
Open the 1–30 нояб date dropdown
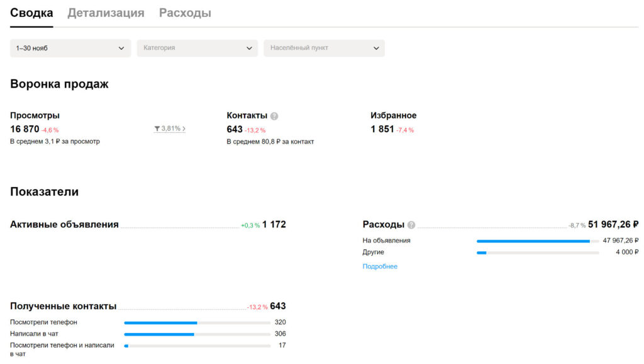(x=70, y=48)
